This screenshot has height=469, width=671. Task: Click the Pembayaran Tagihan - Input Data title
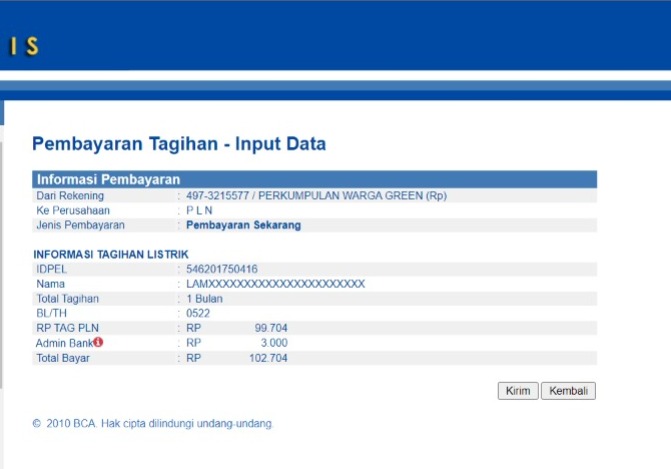(x=179, y=144)
